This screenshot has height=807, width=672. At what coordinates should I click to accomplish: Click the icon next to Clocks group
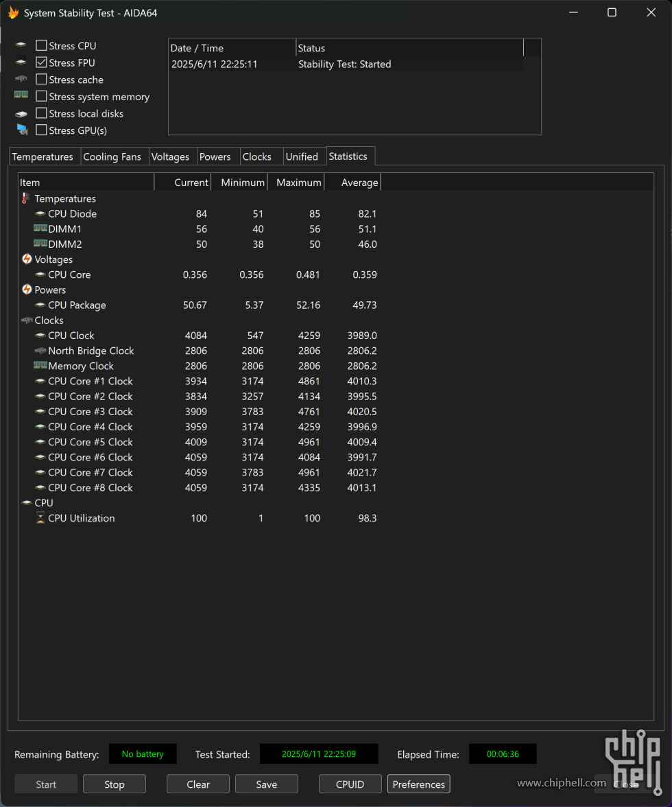pos(27,320)
